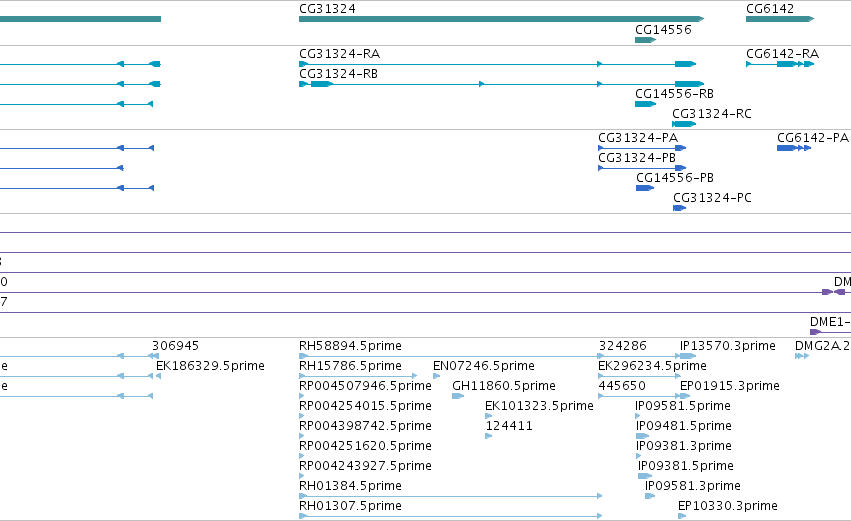The image size is (851, 521).
Task: Select EST IP13570.3prime
Action: [x=728, y=346]
